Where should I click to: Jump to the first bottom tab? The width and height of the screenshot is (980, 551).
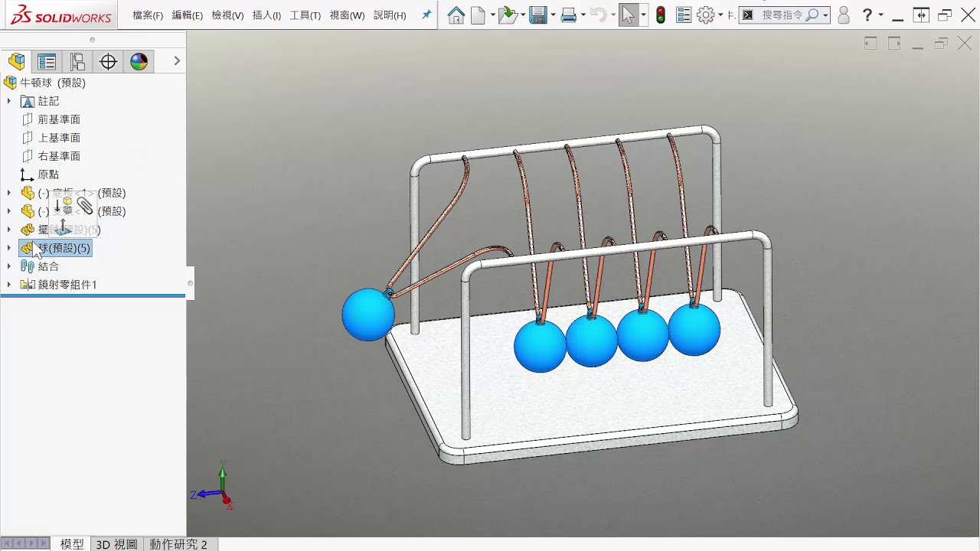coord(7,543)
